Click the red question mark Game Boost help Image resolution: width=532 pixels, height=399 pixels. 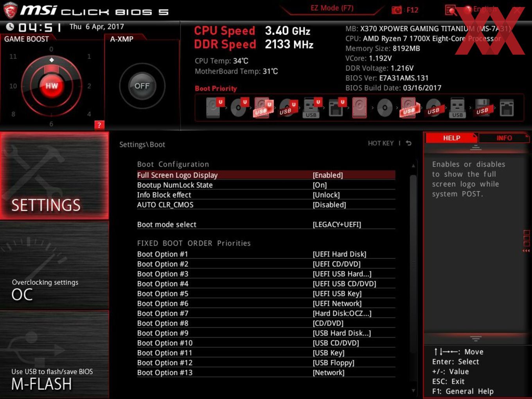[99, 125]
